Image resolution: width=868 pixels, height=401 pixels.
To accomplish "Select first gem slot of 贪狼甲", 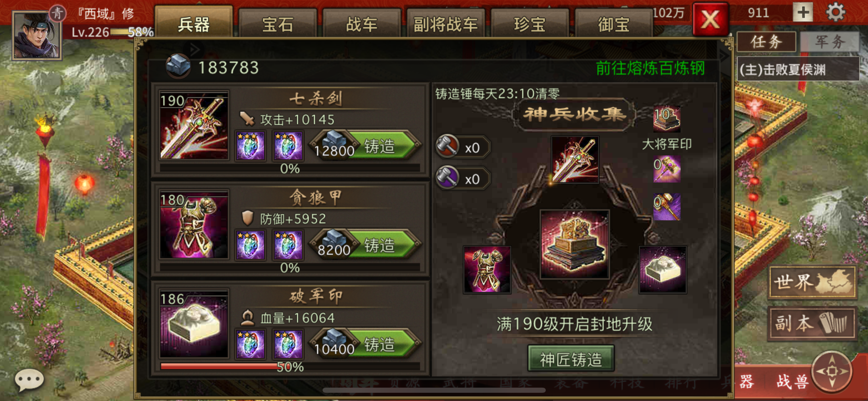I will [x=250, y=245].
